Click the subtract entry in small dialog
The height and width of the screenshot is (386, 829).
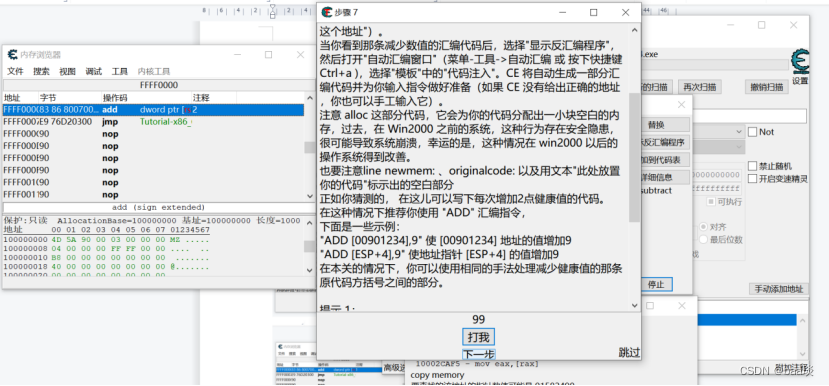coord(656,190)
